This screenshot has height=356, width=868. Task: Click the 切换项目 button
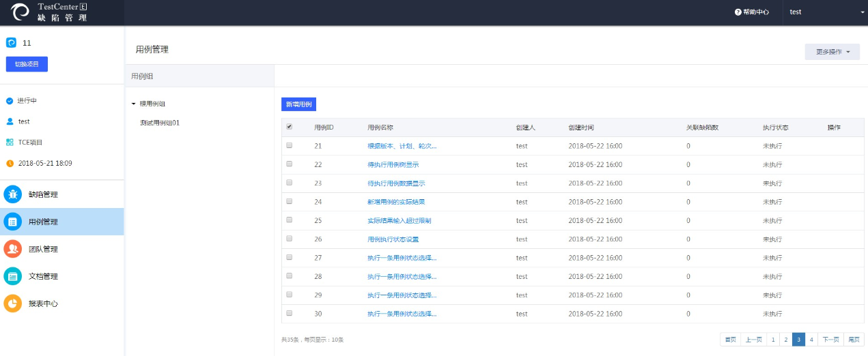coord(27,64)
